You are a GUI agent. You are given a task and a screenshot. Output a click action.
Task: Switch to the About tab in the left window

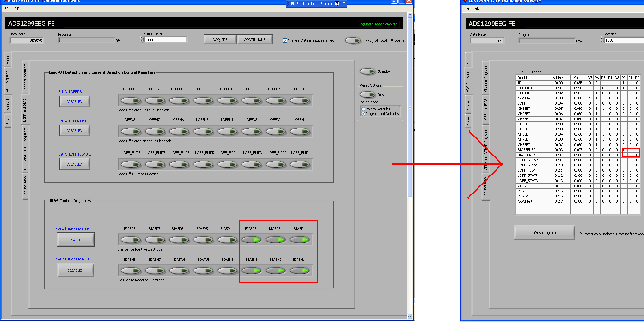click(x=8, y=59)
